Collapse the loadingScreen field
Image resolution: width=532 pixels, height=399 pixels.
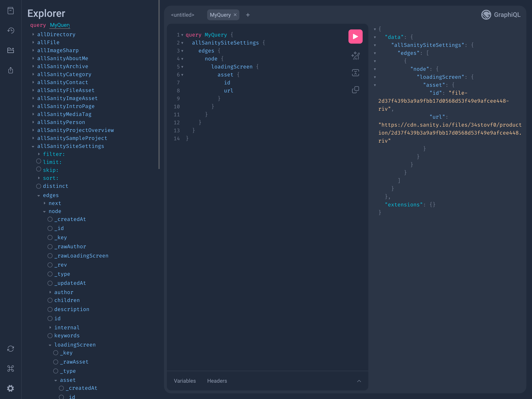[x=50, y=345]
